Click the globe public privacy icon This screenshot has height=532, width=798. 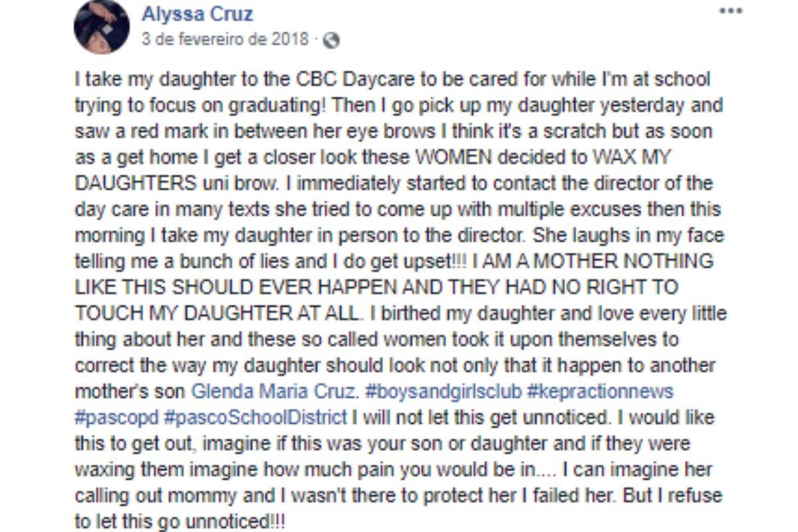click(x=331, y=40)
